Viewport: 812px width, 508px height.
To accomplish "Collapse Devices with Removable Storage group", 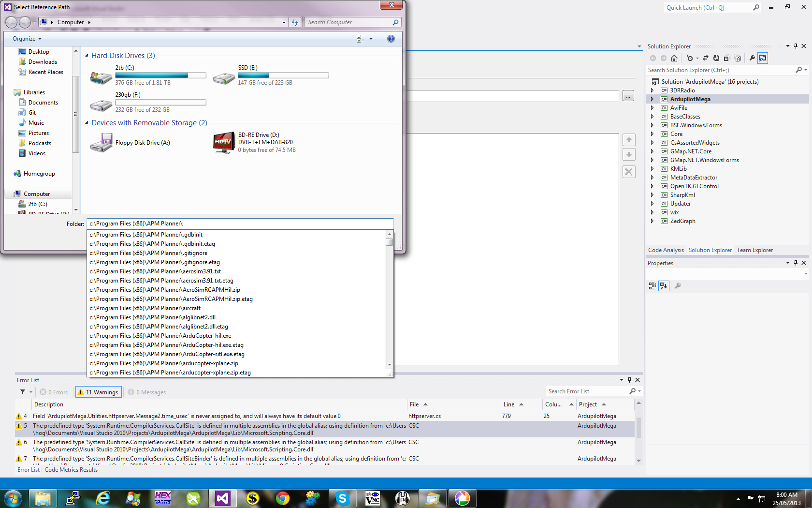I will pyautogui.click(x=87, y=123).
